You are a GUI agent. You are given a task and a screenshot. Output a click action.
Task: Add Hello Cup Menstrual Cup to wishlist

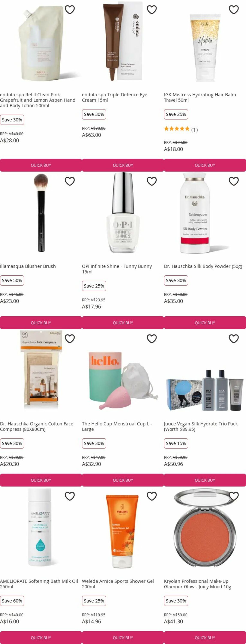coord(152,339)
